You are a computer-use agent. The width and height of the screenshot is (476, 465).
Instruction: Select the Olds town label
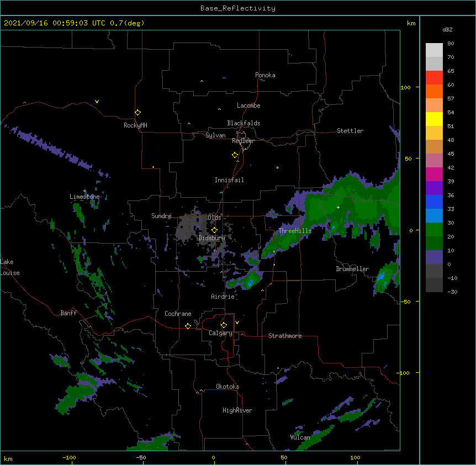click(x=214, y=218)
